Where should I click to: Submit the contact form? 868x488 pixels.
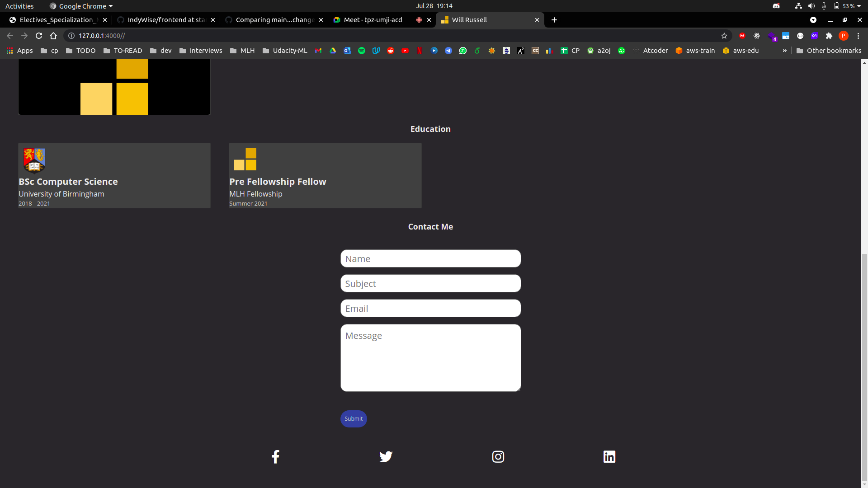click(354, 419)
